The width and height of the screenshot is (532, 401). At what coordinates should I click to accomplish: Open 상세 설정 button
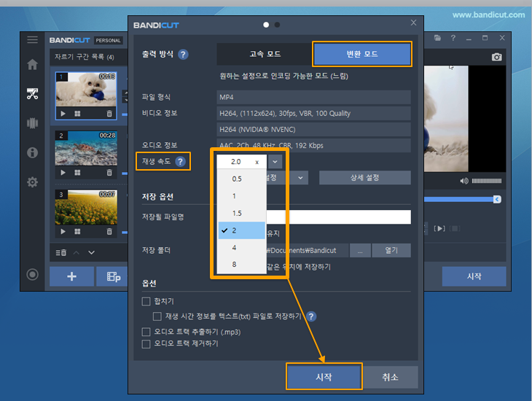pyautogui.click(x=364, y=178)
